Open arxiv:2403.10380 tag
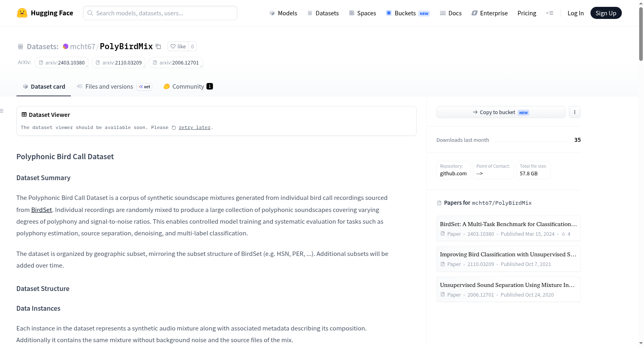644x347 pixels. pyautogui.click(x=62, y=62)
